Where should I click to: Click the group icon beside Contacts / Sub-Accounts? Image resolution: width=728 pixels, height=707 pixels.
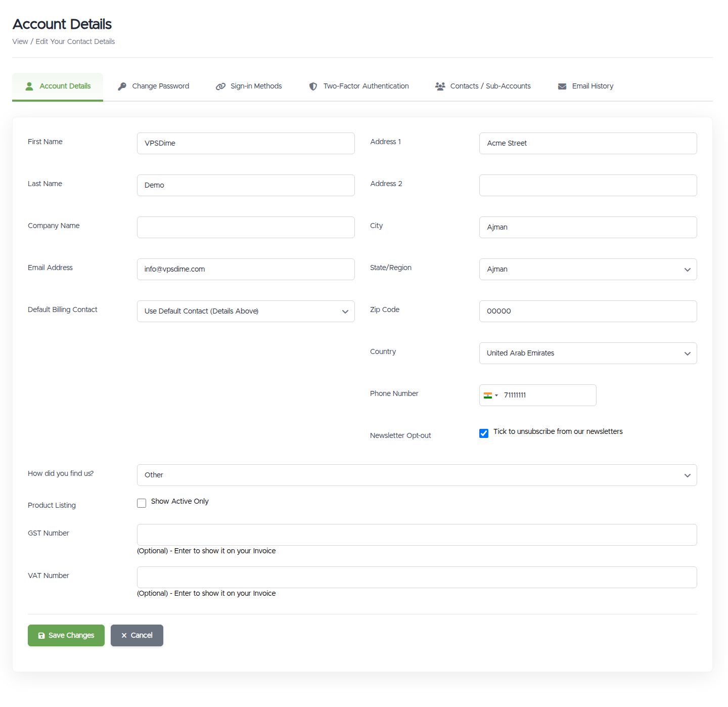(x=440, y=86)
